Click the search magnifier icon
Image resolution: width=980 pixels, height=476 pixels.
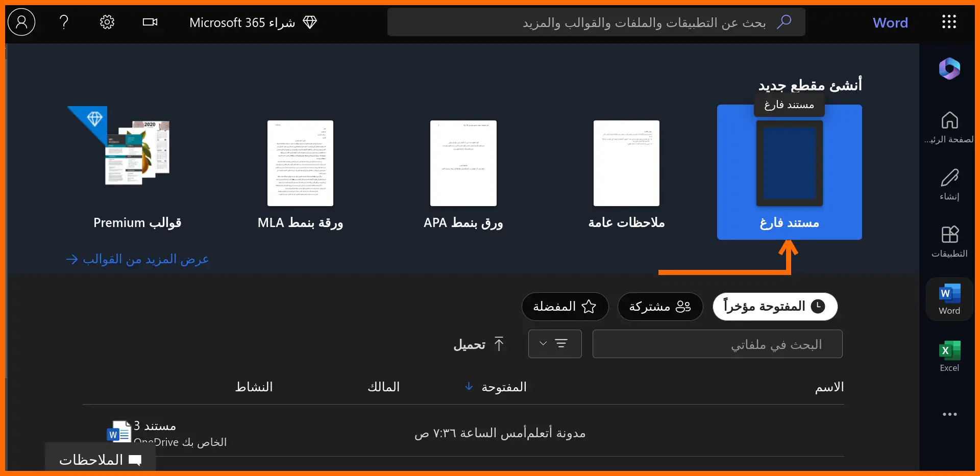pos(784,22)
